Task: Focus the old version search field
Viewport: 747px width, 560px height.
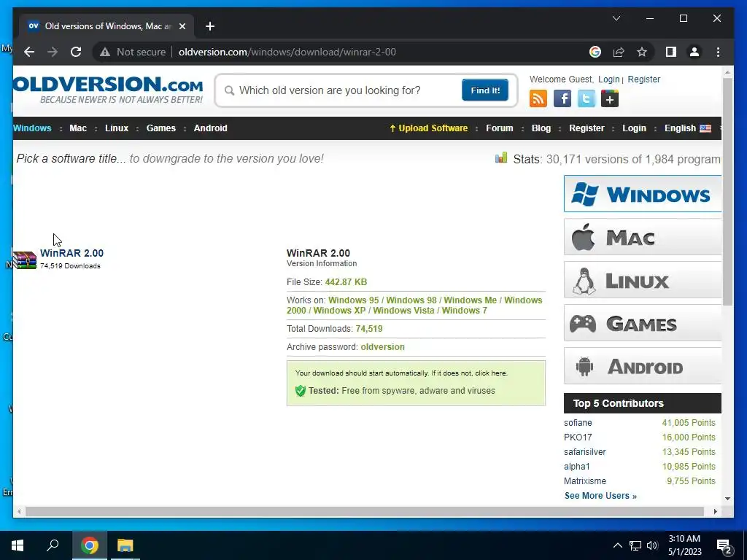Action: 348,90
